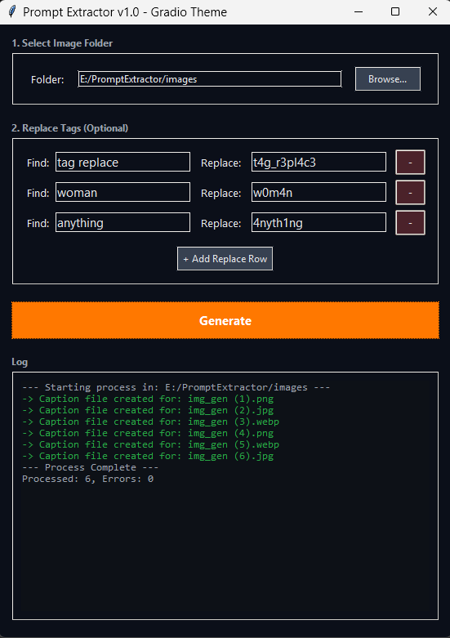Screen dimensions: 450x638
Task: Click the '2. Replace Tags (Optional)' heading
Action: click(x=70, y=128)
